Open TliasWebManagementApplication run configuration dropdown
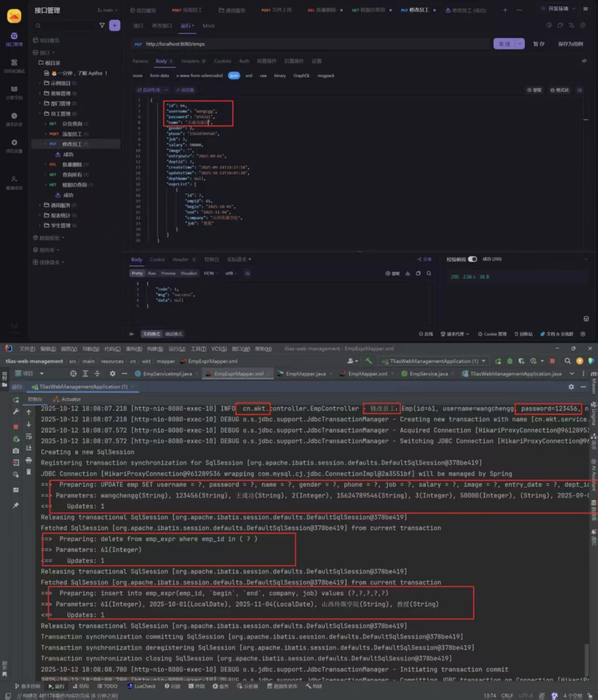The image size is (598, 700). (434, 361)
